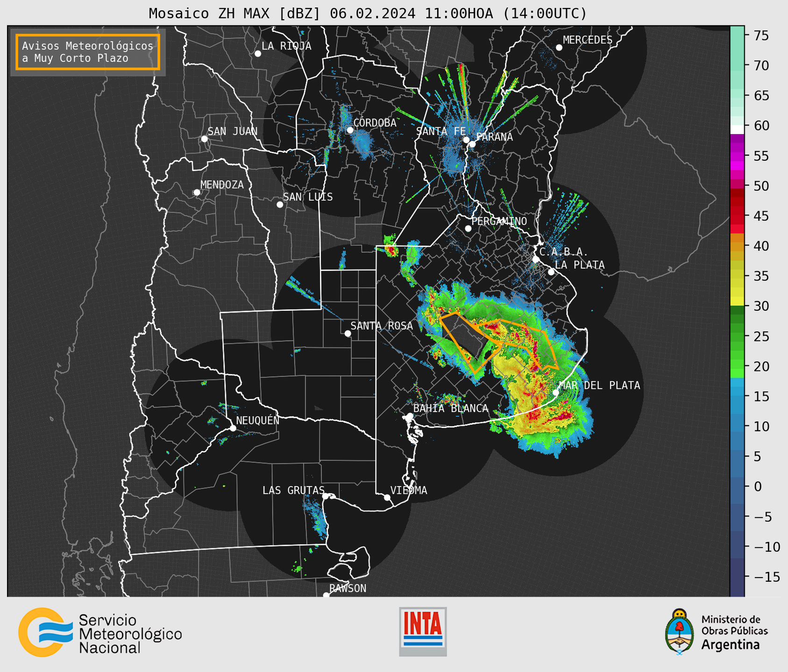Click the mint 70 dBZ band of colorbar
788x672 pixels.
pos(737,65)
